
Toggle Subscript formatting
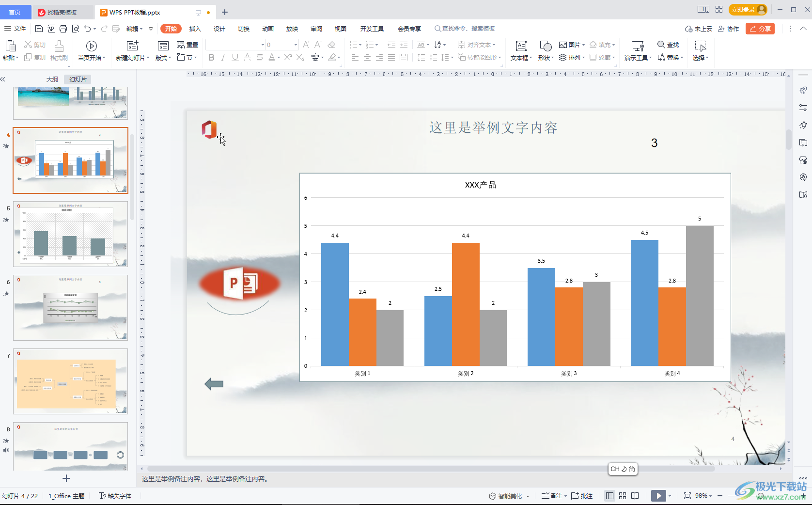click(x=300, y=57)
